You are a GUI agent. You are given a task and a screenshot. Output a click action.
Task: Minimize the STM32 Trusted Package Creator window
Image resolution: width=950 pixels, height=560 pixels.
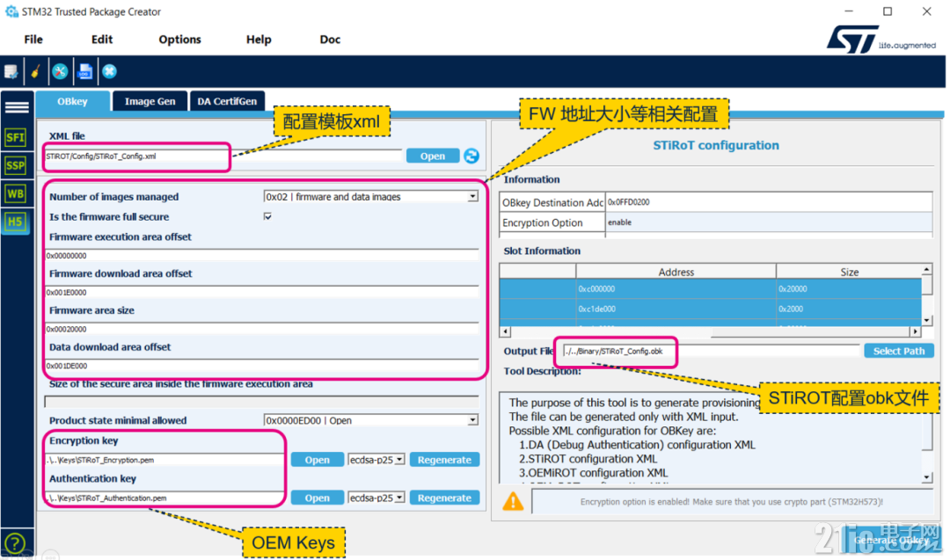coord(849,11)
